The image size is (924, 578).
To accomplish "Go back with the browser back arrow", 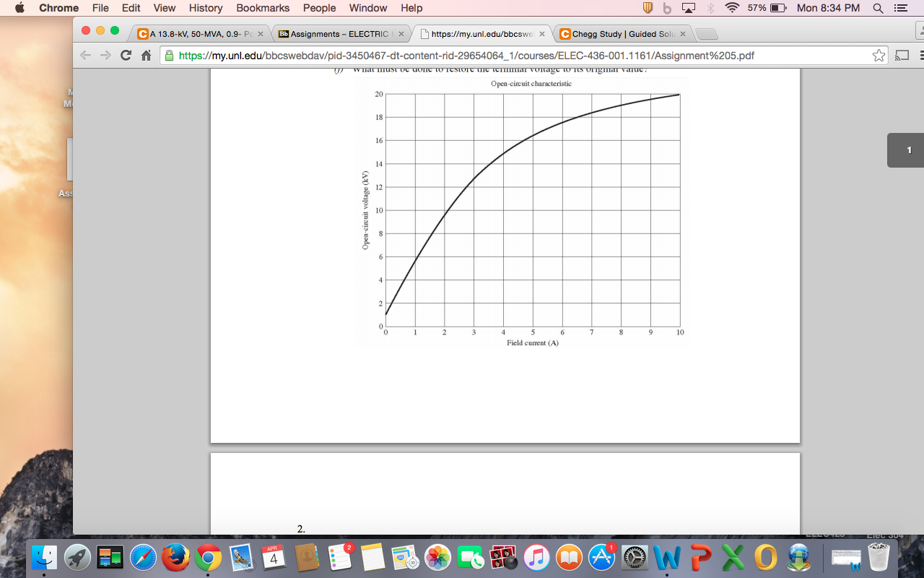I will (86, 55).
